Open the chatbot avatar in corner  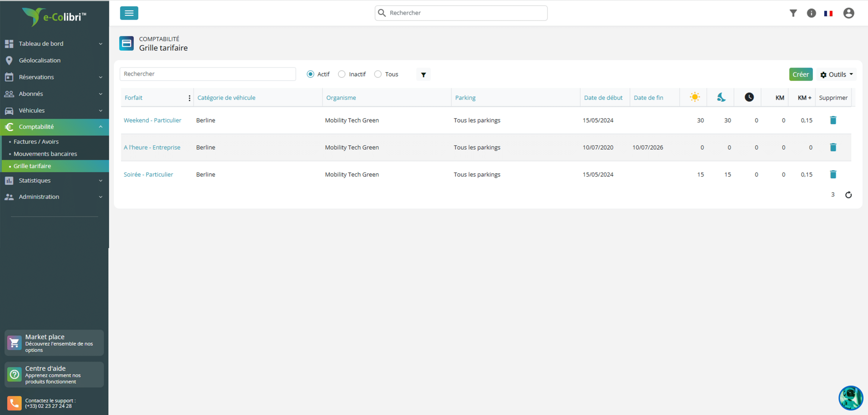[x=851, y=398]
